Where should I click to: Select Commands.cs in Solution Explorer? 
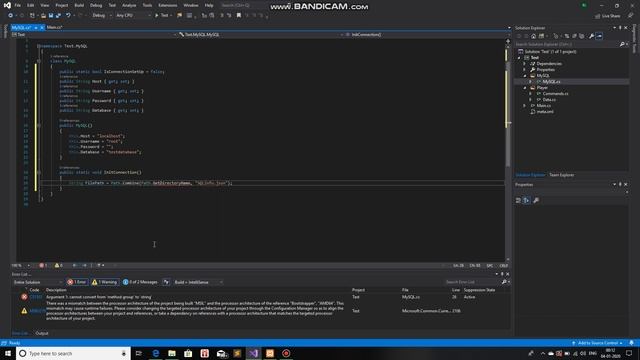coord(555,93)
